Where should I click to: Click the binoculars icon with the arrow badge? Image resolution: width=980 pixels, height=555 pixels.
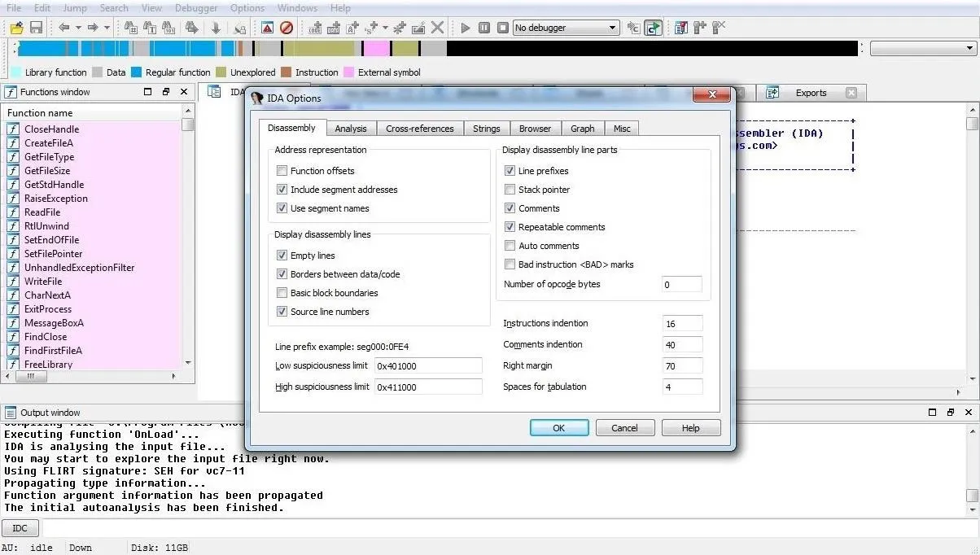point(193,28)
